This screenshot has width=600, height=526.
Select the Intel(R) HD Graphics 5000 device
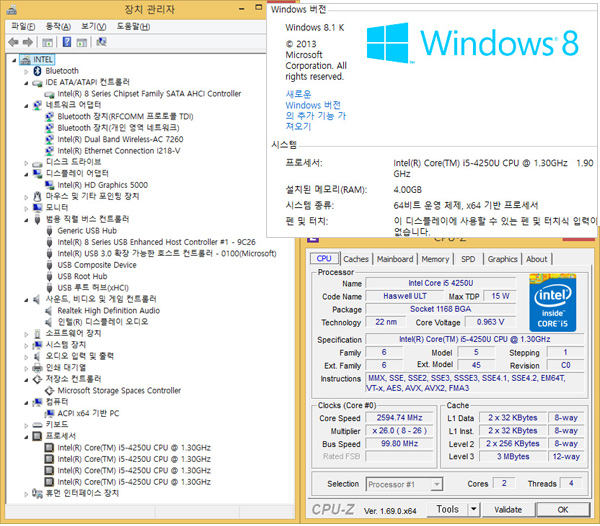(x=102, y=184)
